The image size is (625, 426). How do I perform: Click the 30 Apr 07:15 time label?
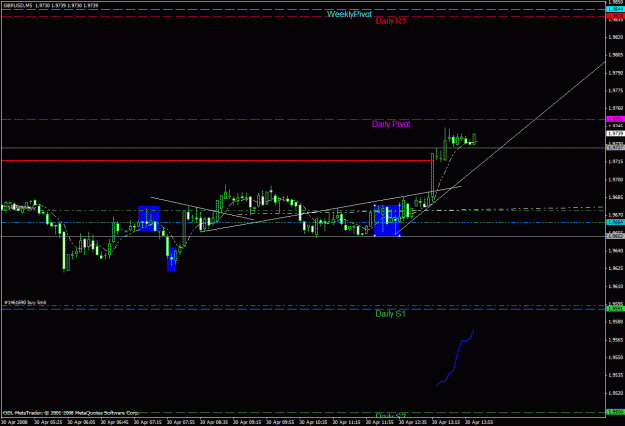(147, 422)
